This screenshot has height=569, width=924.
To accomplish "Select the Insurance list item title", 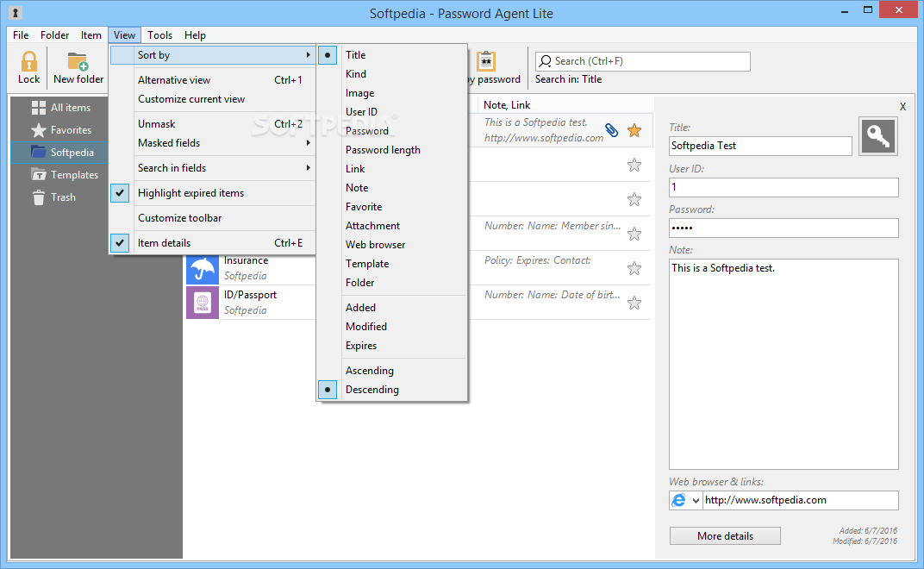I will point(246,260).
